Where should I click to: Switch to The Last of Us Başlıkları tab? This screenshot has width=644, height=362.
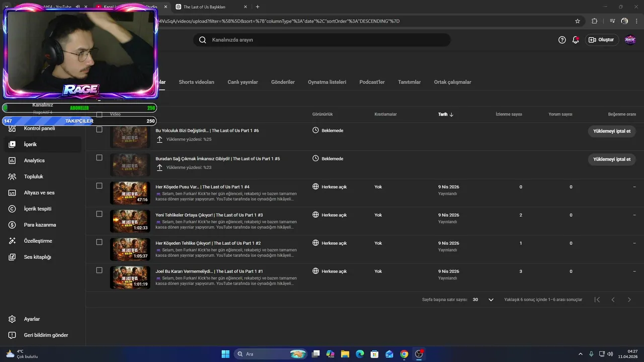point(211,7)
